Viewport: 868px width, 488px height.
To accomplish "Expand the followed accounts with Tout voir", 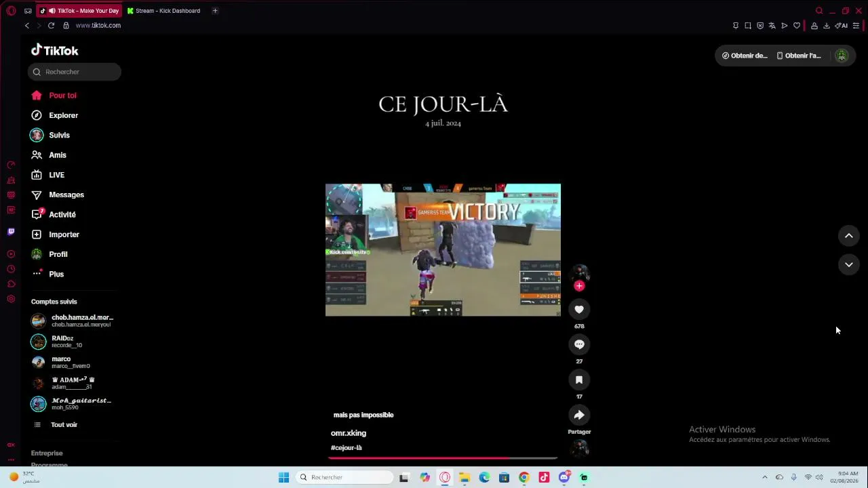I will click(x=56, y=425).
